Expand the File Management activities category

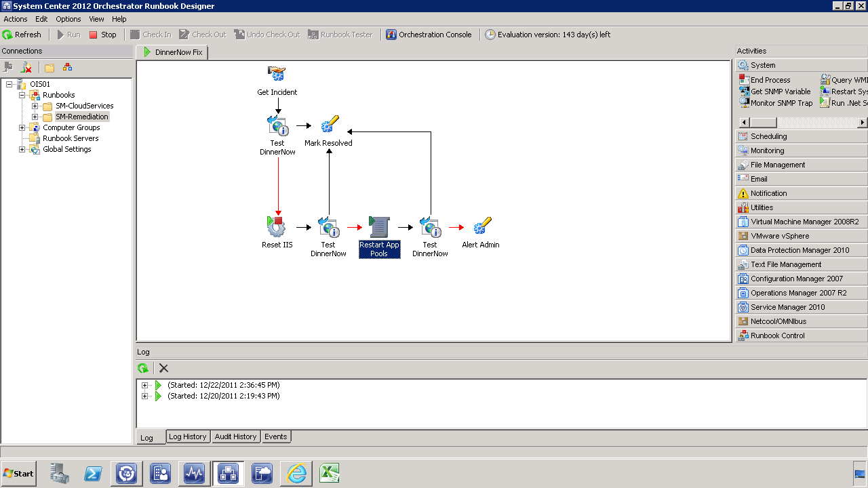pos(802,165)
